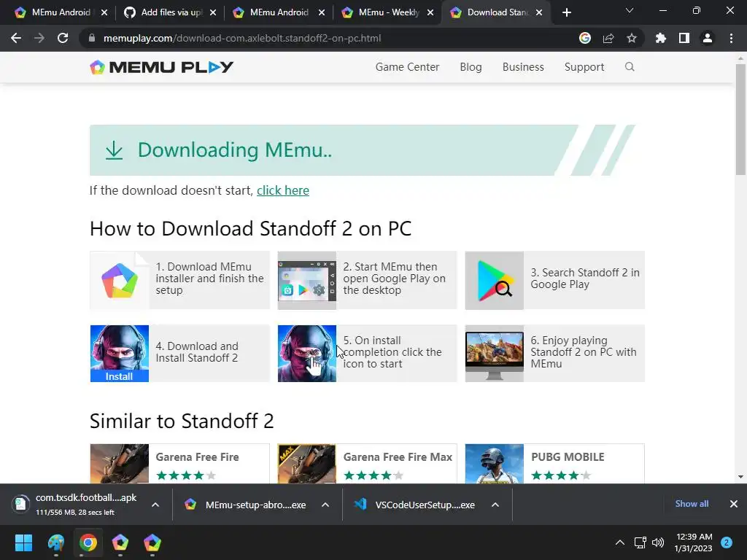This screenshot has height=560, width=747.
Task: Click the MEmu Play logo
Action: pyautogui.click(x=161, y=67)
